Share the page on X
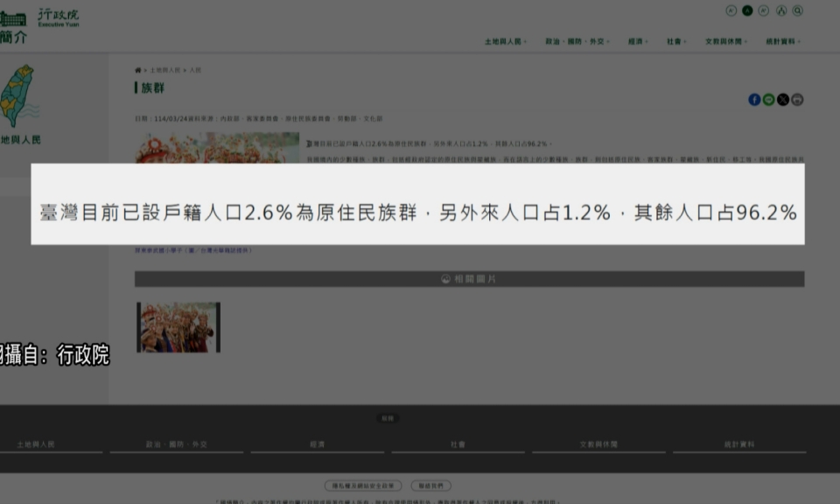This screenshot has width=840, height=504. 782,100
